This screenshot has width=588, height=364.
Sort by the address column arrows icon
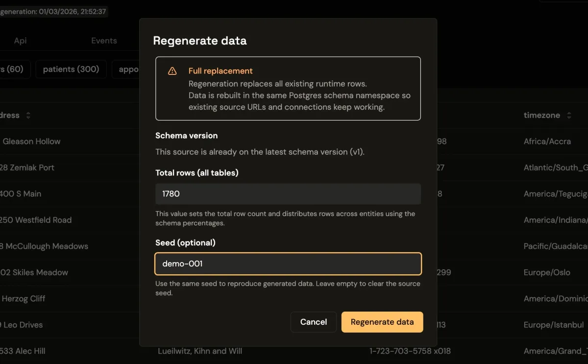pyautogui.click(x=28, y=116)
